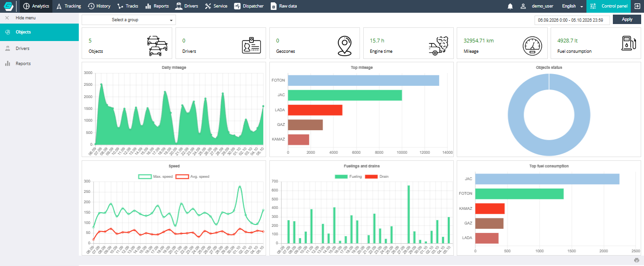Open the Select a group dropdown
The height and width of the screenshot is (266, 644).
tap(129, 20)
